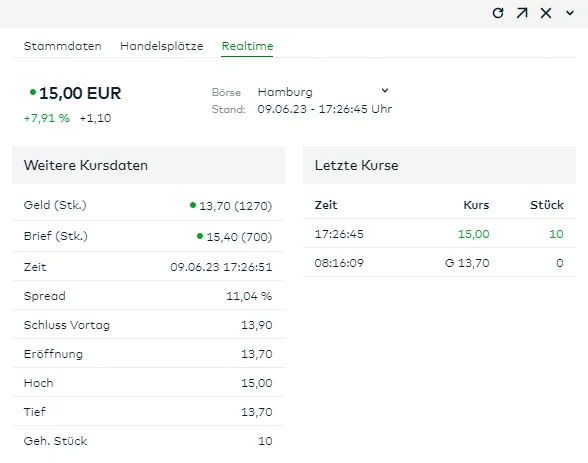588x463 pixels.
Task: Click the Stück column header
Action: tap(546, 205)
